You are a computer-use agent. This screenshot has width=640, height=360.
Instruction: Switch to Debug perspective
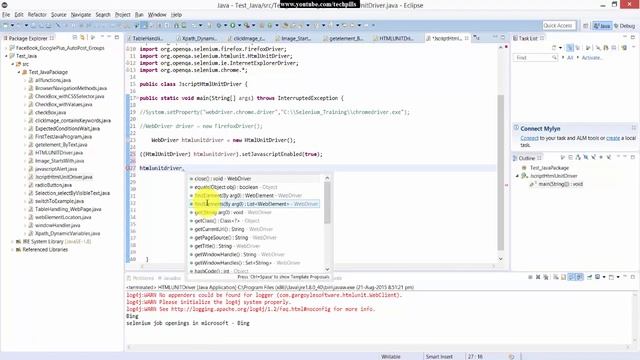[624, 26]
